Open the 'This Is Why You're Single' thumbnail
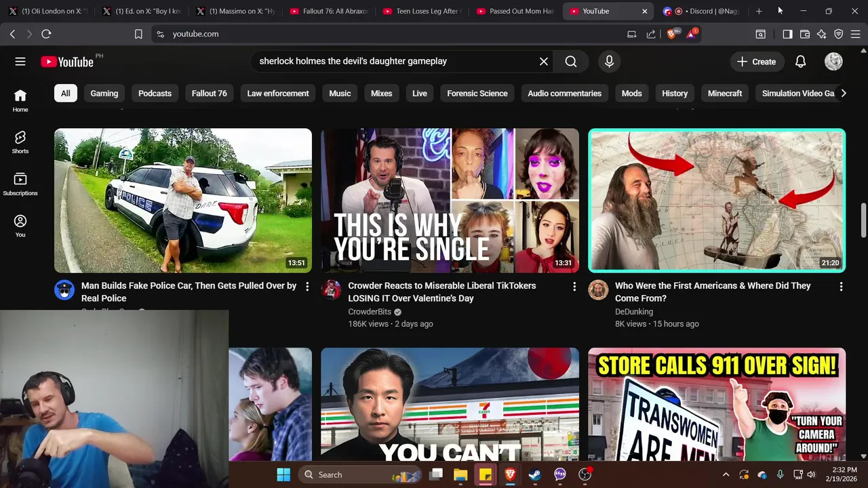868x488 pixels. click(x=450, y=201)
